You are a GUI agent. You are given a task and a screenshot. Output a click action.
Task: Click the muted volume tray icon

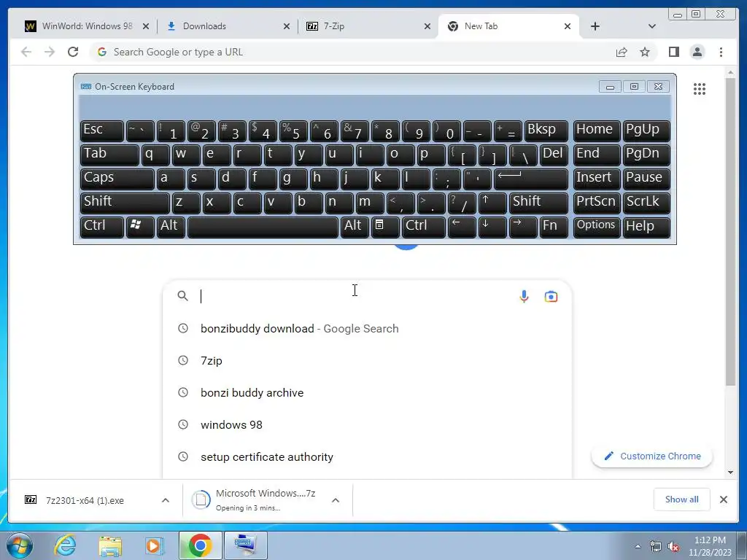click(x=673, y=546)
